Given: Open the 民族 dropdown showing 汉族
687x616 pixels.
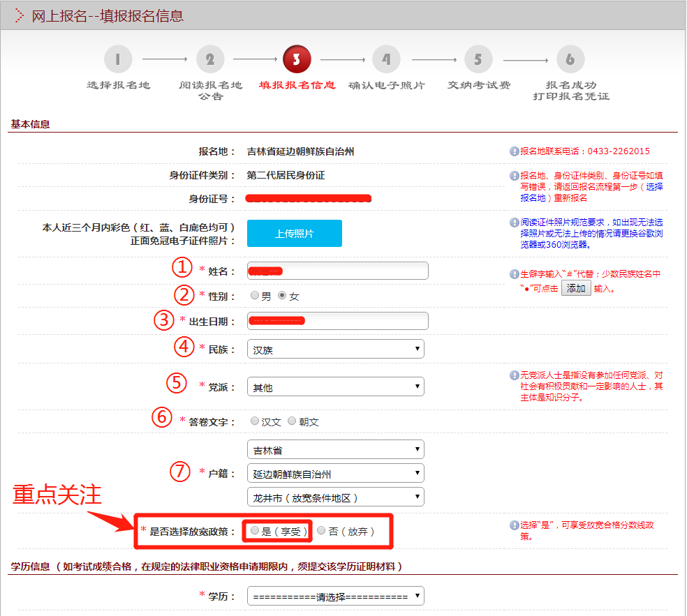Looking at the screenshot, I should point(335,349).
